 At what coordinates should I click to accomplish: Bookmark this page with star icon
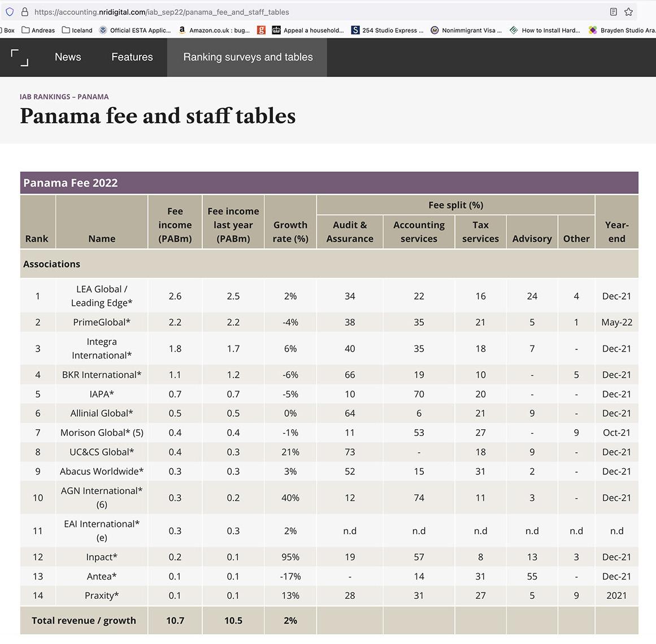(628, 12)
